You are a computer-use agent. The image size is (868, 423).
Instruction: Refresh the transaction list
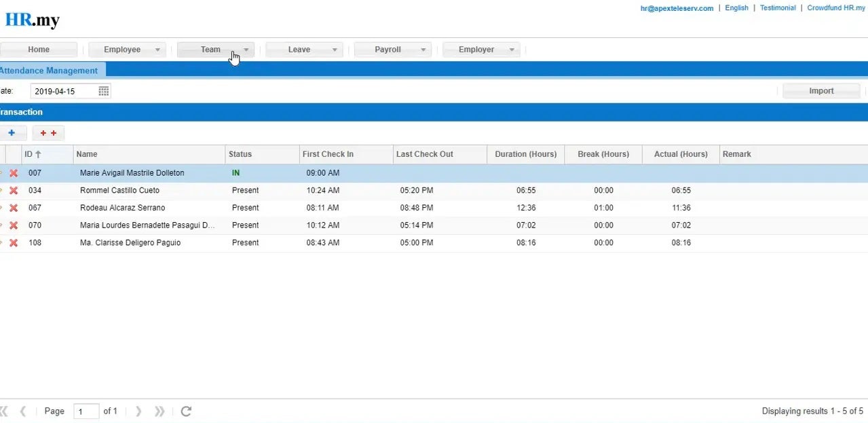coord(185,411)
